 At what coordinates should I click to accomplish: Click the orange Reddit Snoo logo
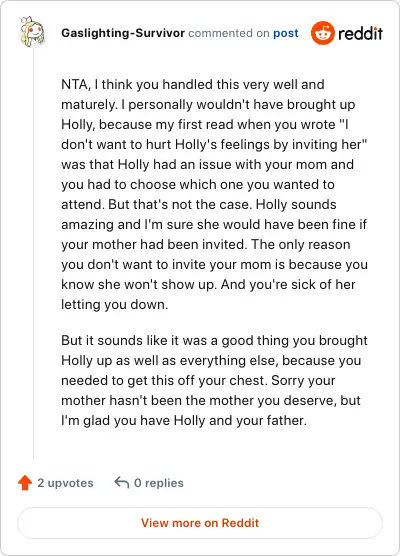pos(323,33)
